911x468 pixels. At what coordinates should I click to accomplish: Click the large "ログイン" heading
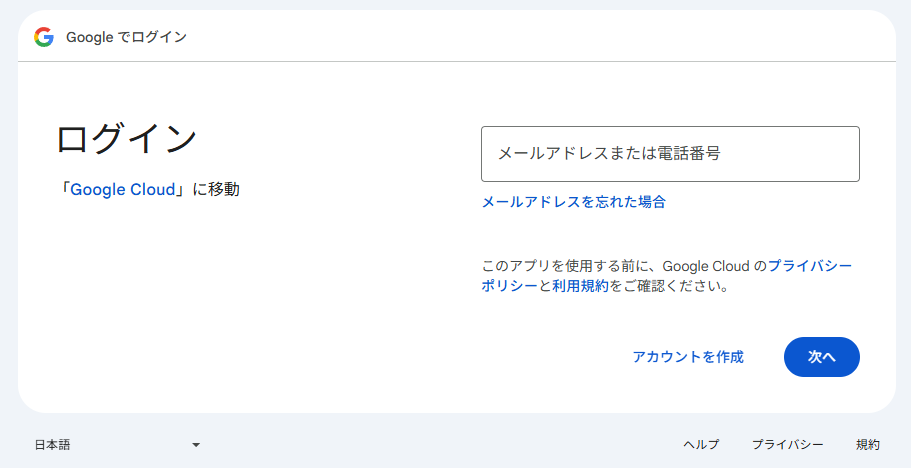126,139
